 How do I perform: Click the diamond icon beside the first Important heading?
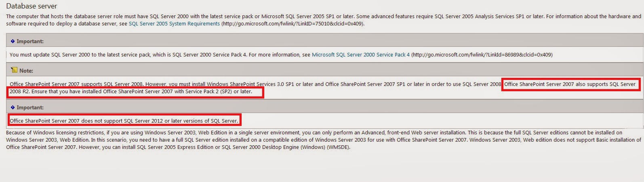[x=13, y=41]
